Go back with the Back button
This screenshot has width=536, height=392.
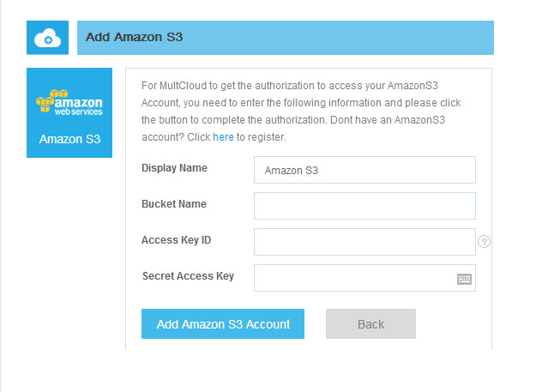pyautogui.click(x=370, y=324)
